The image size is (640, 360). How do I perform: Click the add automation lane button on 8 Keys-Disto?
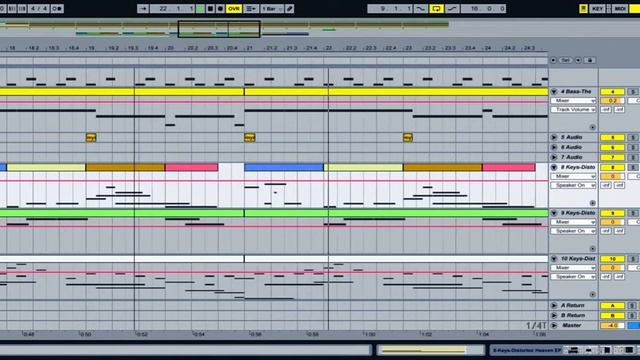click(x=592, y=203)
